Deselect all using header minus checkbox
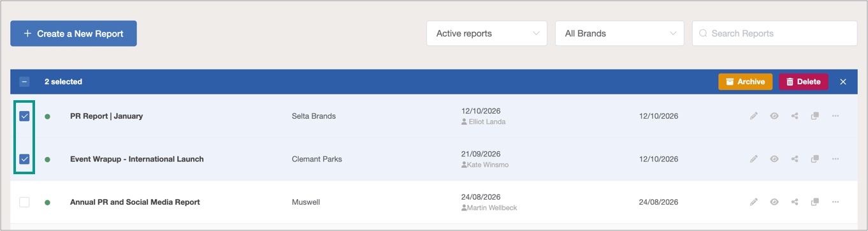Image resolution: width=868 pixels, height=231 pixels. coord(24,82)
